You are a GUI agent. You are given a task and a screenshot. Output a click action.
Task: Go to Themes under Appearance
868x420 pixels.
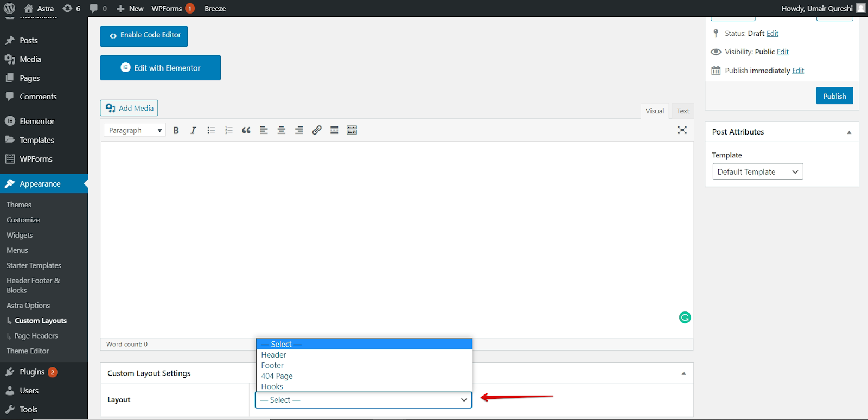19,205
